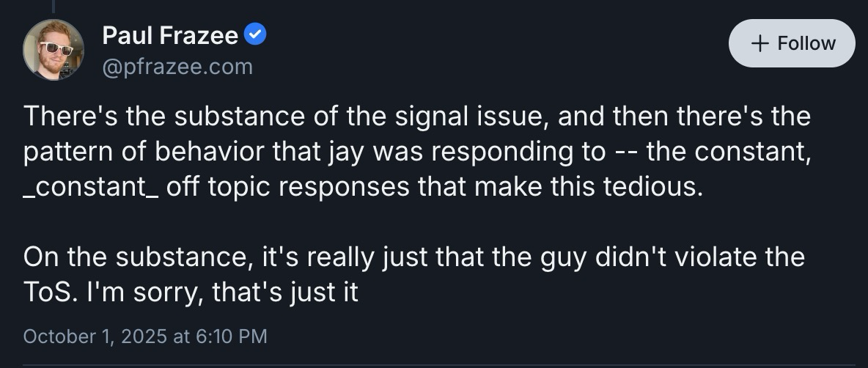
Task: Click the blue verified checkmark badge
Action: click(x=255, y=33)
